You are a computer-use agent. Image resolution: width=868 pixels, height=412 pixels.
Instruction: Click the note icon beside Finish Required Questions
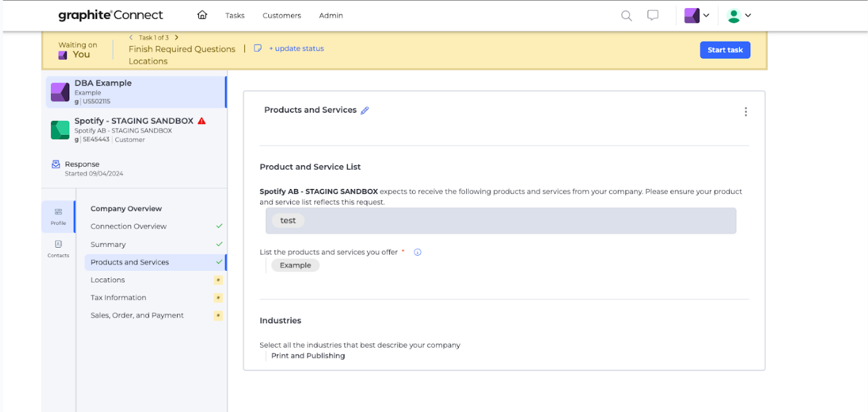258,49
